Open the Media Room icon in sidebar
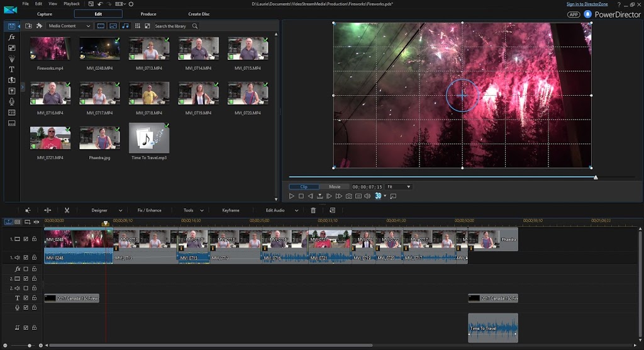 click(x=11, y=26)
